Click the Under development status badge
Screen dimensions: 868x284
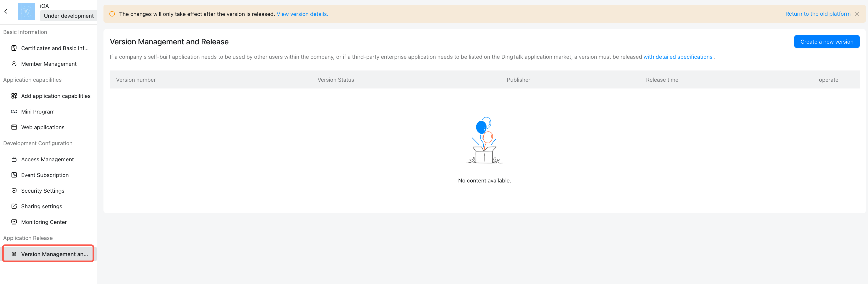click(x=68, y=16)
